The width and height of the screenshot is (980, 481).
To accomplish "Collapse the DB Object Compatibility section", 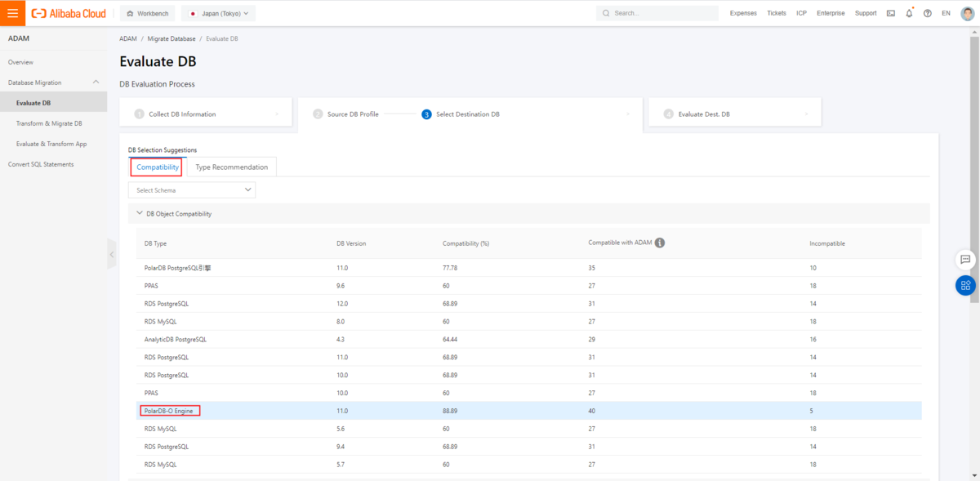I will (x=140, y=213).
